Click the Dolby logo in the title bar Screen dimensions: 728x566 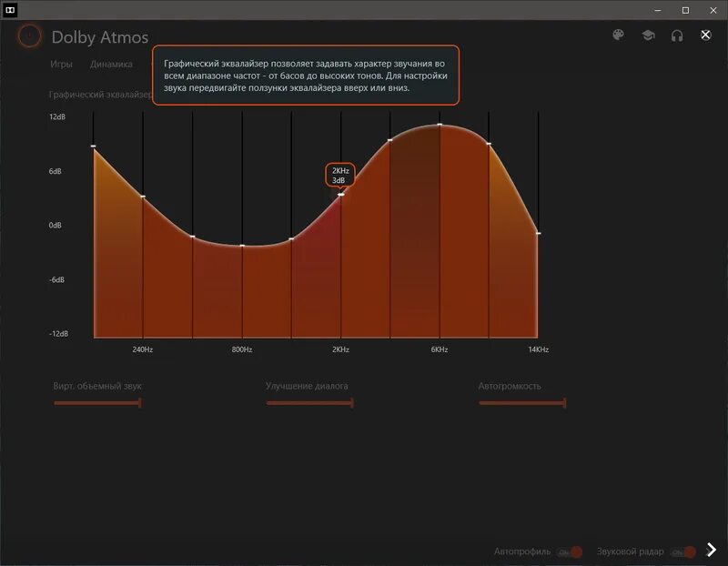pos(10,10)
